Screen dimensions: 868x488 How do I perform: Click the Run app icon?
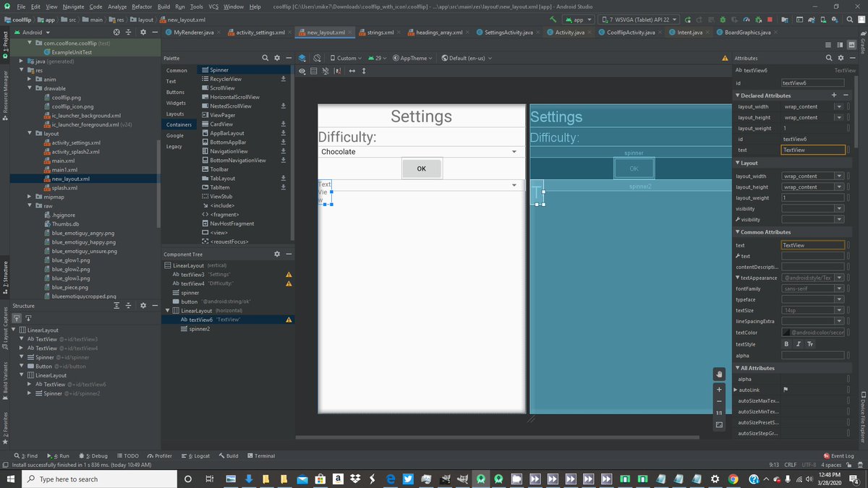point(688,20)
